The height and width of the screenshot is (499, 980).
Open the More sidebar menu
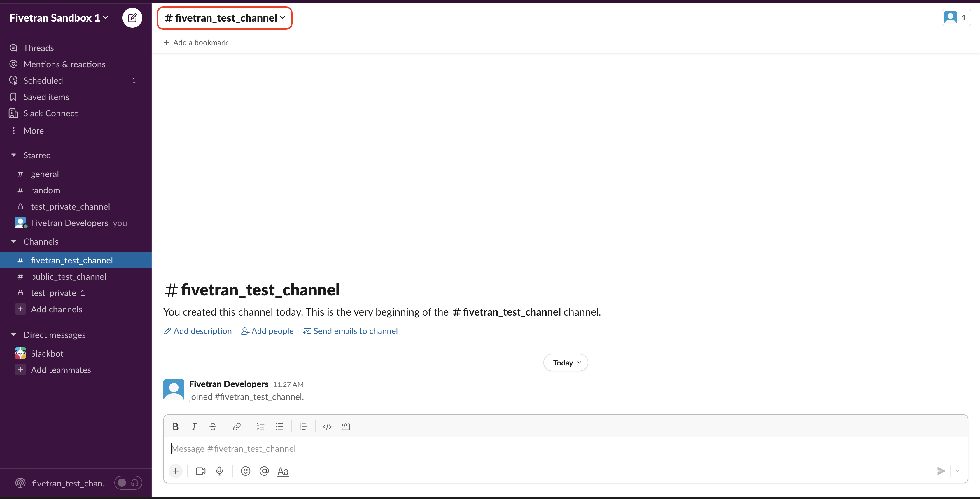pos(76,131)
